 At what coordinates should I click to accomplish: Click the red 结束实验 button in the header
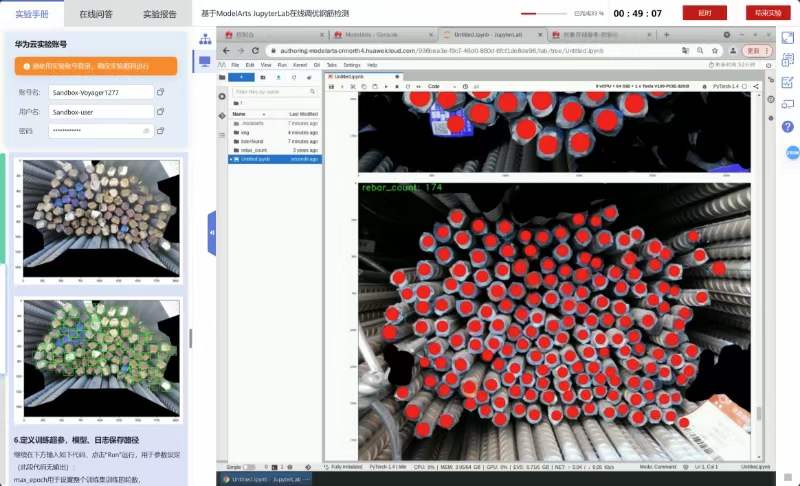pos(768,13)
